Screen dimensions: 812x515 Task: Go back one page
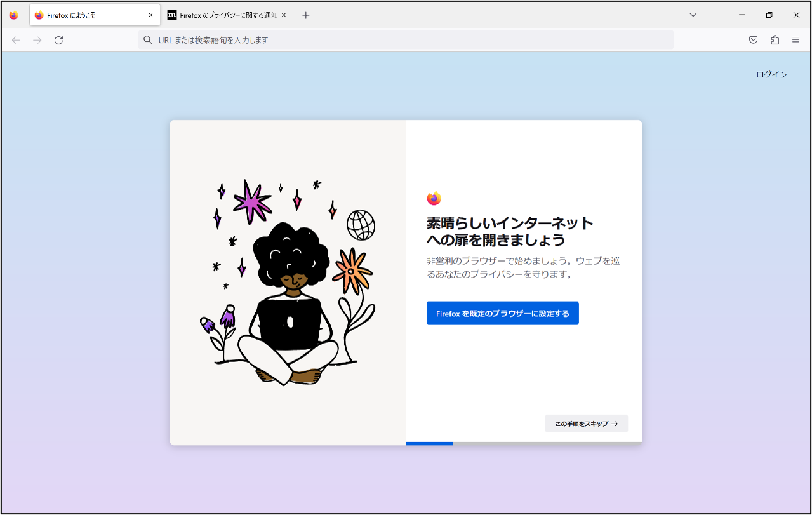pyautogui.click(x=17, y=40)
